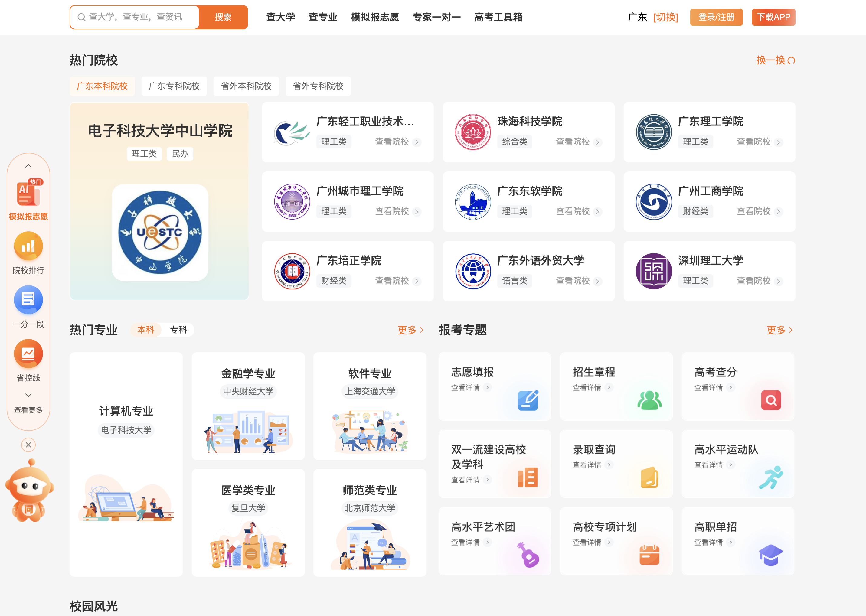Screen dimensions: 866x616
Task: Click 查看院校 arrow for 深圳理工大学
Action: (x=778, y=282)
